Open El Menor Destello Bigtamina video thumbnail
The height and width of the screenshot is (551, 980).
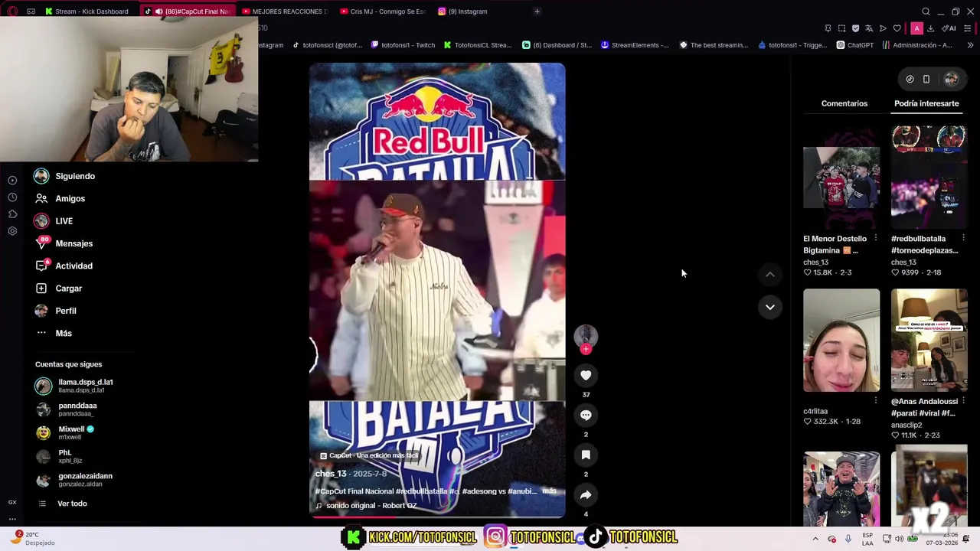click(841, 178)
